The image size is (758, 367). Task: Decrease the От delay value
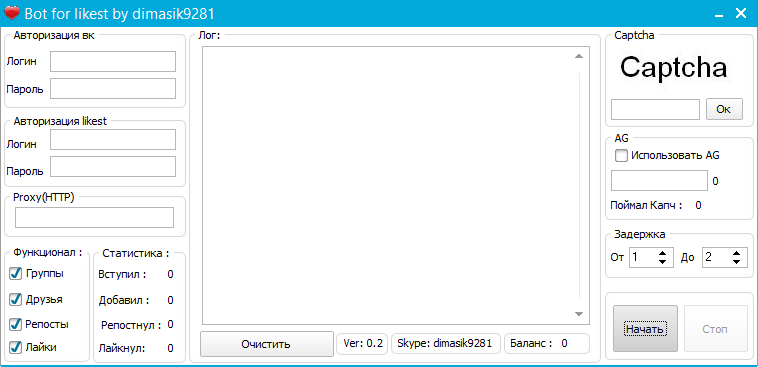[663, 262]
